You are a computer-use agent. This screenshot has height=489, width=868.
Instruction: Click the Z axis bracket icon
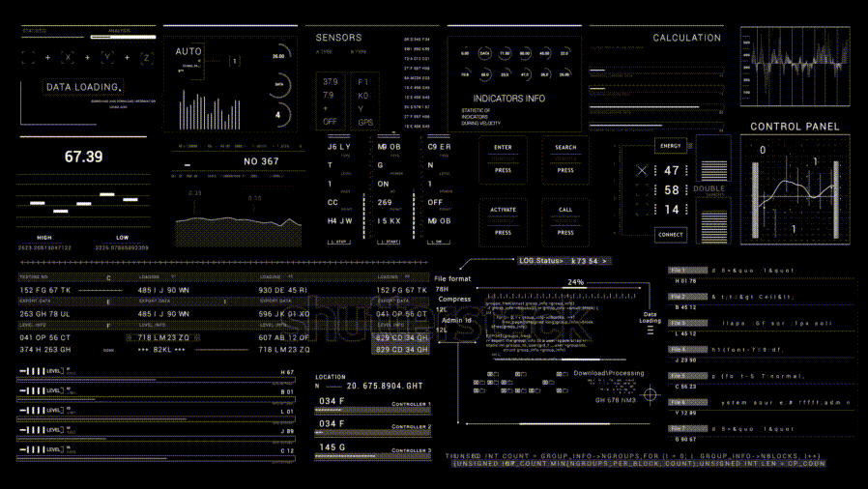click(145, 58)
